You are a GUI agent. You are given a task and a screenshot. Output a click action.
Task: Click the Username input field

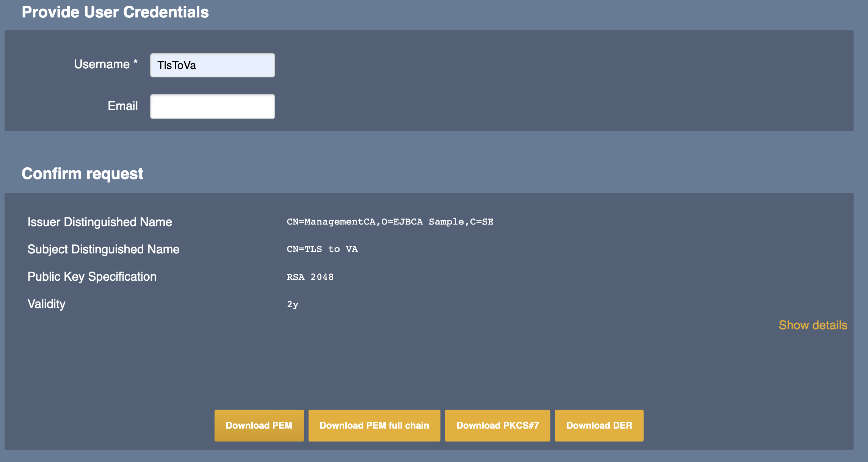tap(212, 65)
